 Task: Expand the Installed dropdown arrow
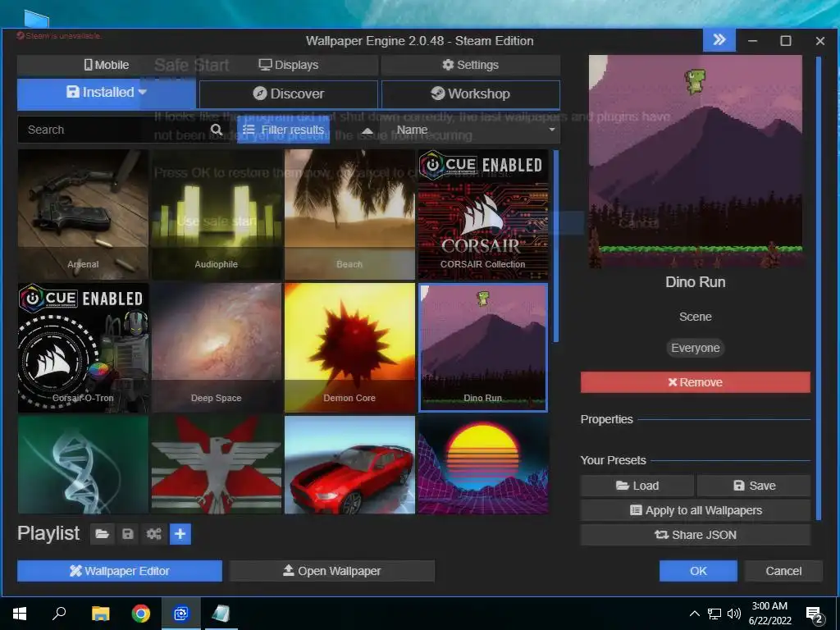tap(143, 92)
